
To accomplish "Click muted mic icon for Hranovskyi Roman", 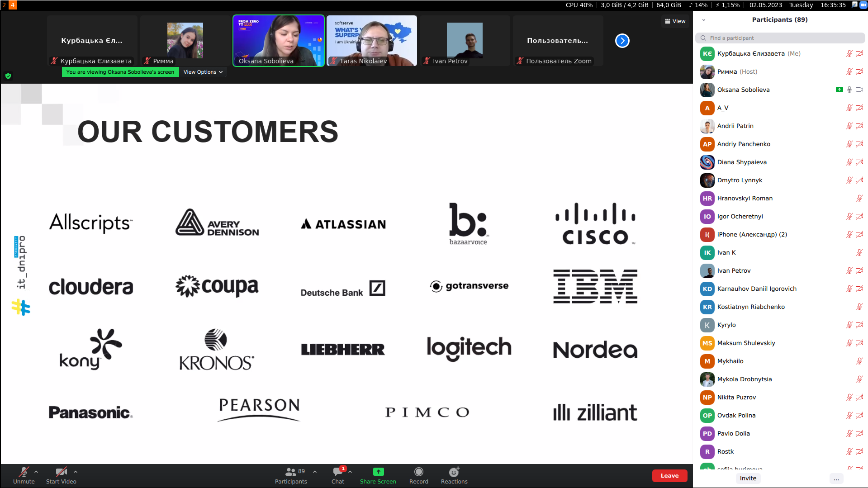I will pyautogui.click(x=859, y=198).
